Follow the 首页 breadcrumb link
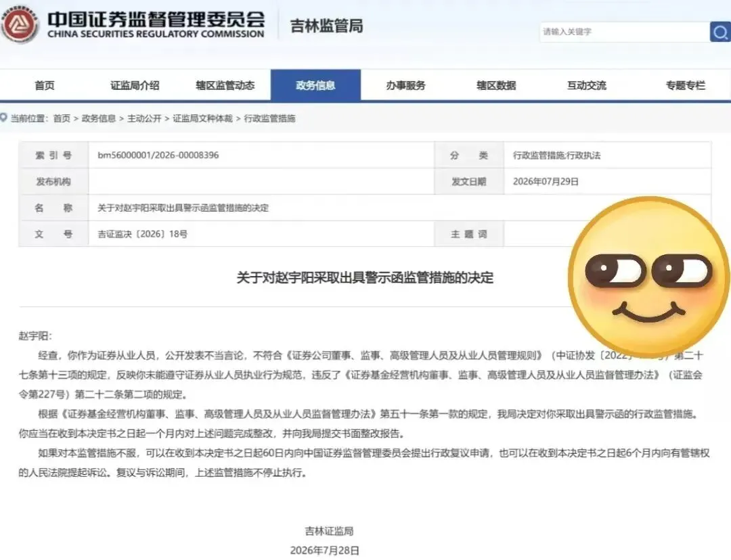Screen dimensions: 731x560 point(62,118)
